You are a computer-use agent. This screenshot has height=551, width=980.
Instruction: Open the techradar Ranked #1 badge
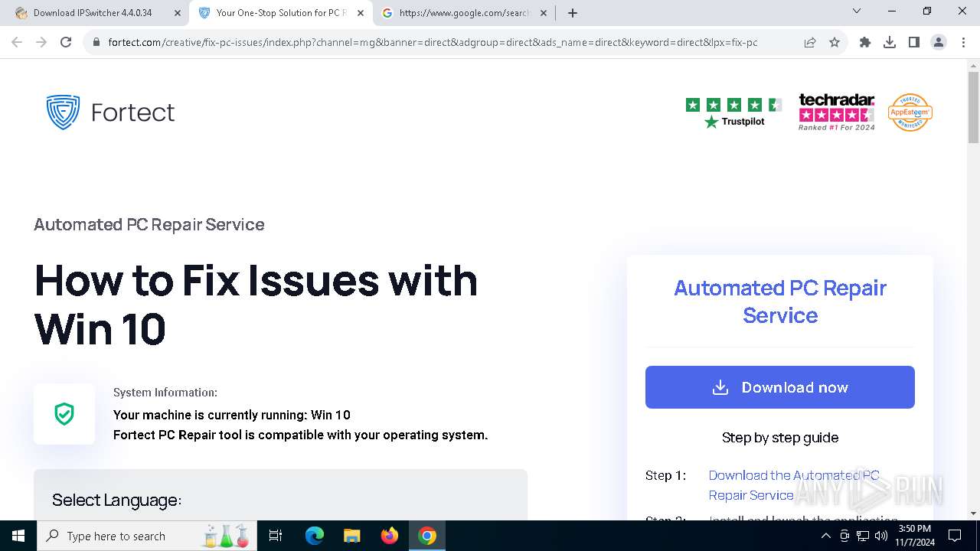coord(836,112)
